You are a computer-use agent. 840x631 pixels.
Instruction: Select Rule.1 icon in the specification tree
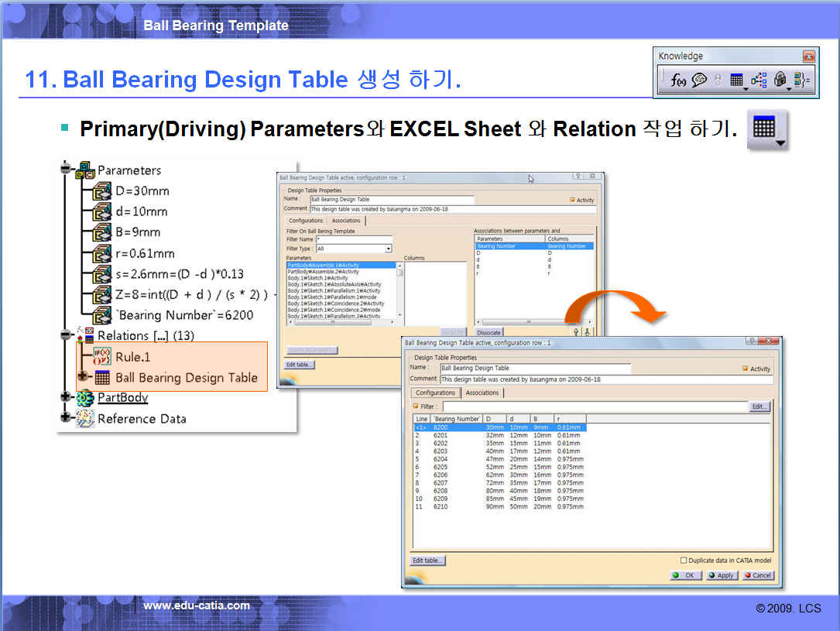coord(101,357)
